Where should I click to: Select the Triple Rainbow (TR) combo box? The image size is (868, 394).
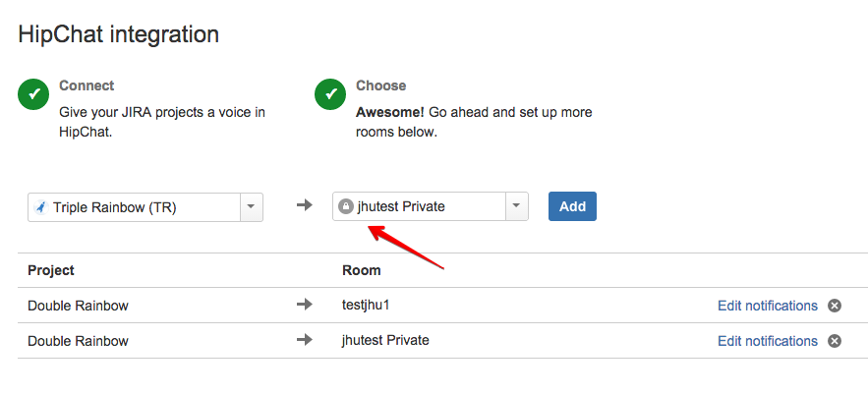tap(145, 207)
